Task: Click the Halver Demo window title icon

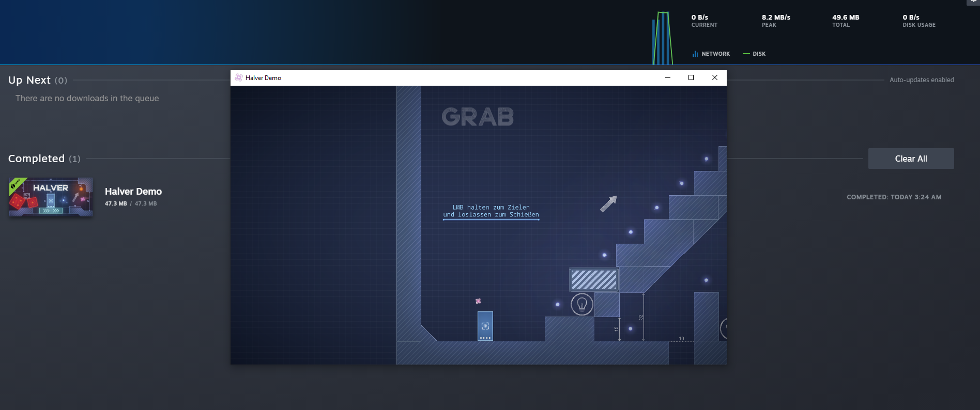Action: 239,78
